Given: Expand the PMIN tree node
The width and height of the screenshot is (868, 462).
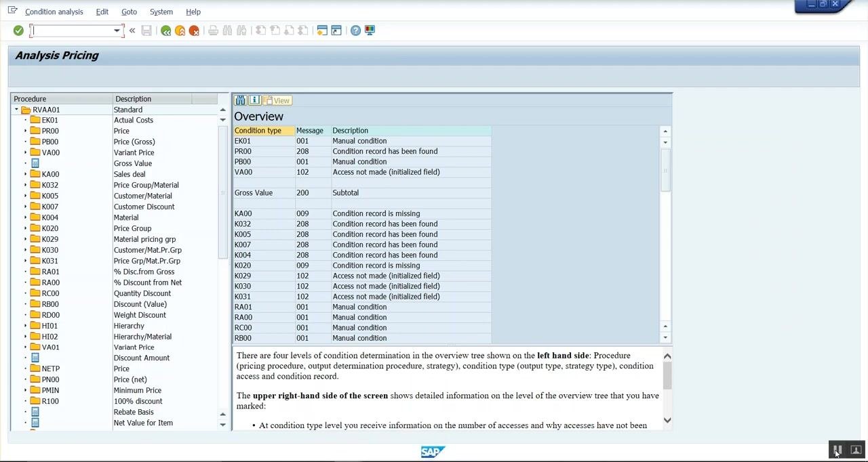Looking at the screenshot, I should [26, 390].
